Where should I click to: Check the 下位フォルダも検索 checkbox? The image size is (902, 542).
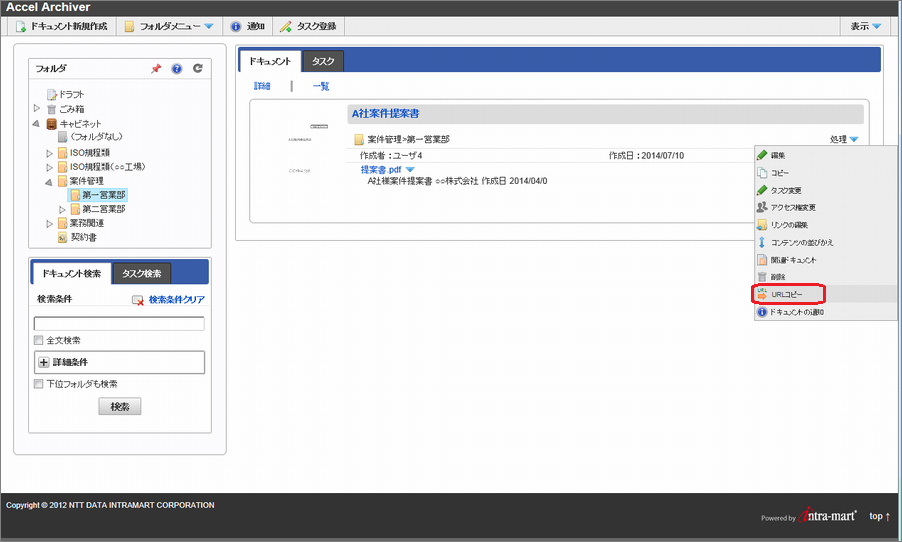point(39,383)
